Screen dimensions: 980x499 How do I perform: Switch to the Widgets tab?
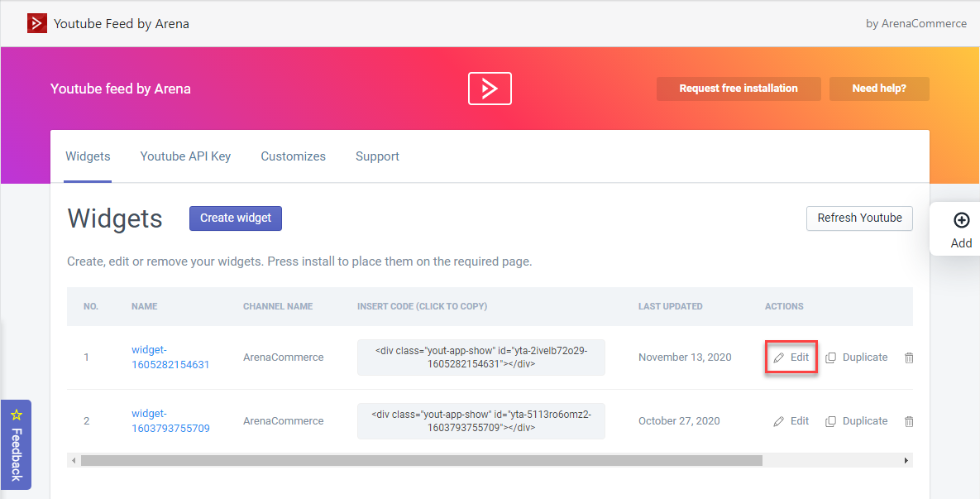(x=88, y=156)
